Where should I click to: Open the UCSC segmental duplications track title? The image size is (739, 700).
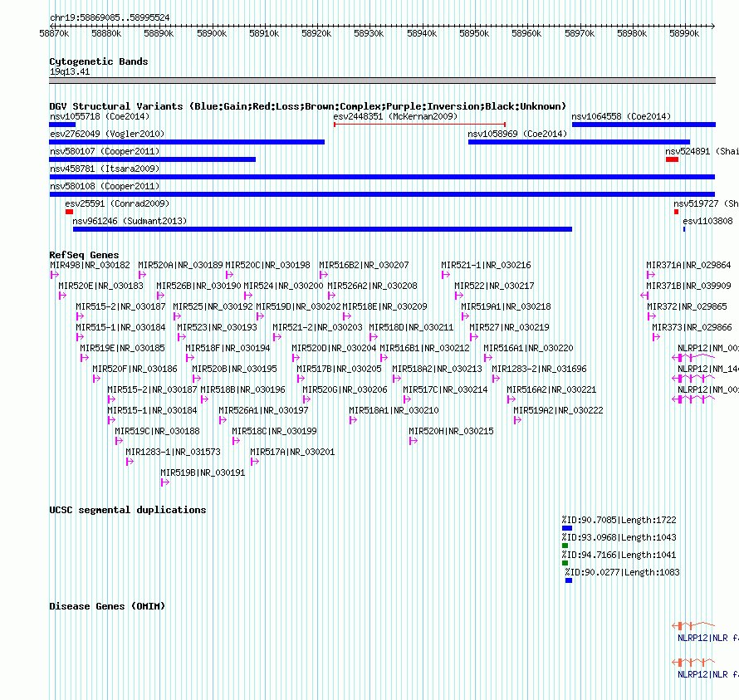point(128,510)
